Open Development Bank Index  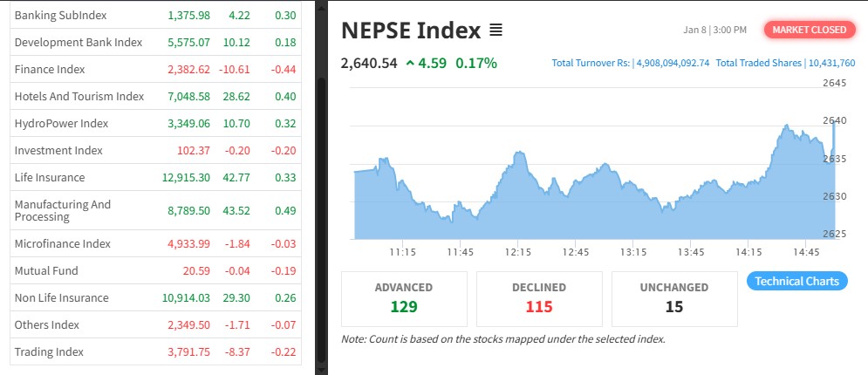tap(78, 42)
